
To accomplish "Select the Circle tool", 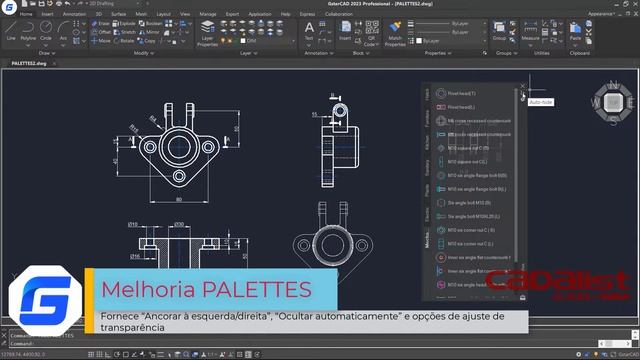I will 46,31.
